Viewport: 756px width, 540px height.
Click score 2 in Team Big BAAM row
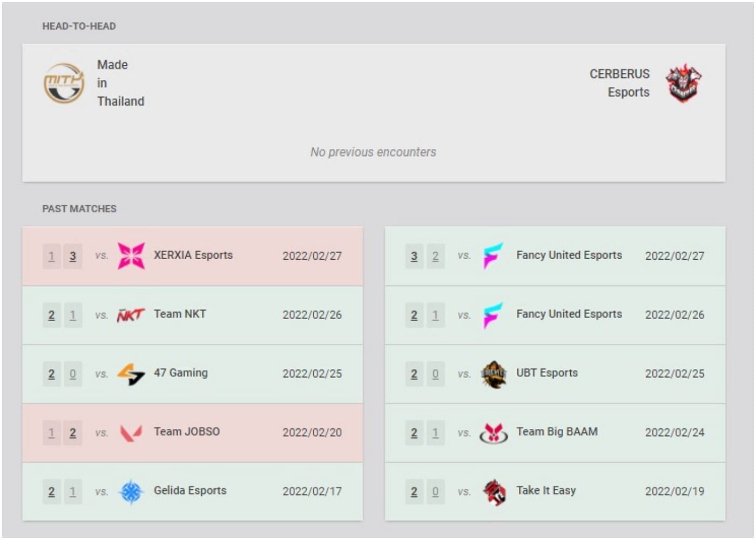414,433
